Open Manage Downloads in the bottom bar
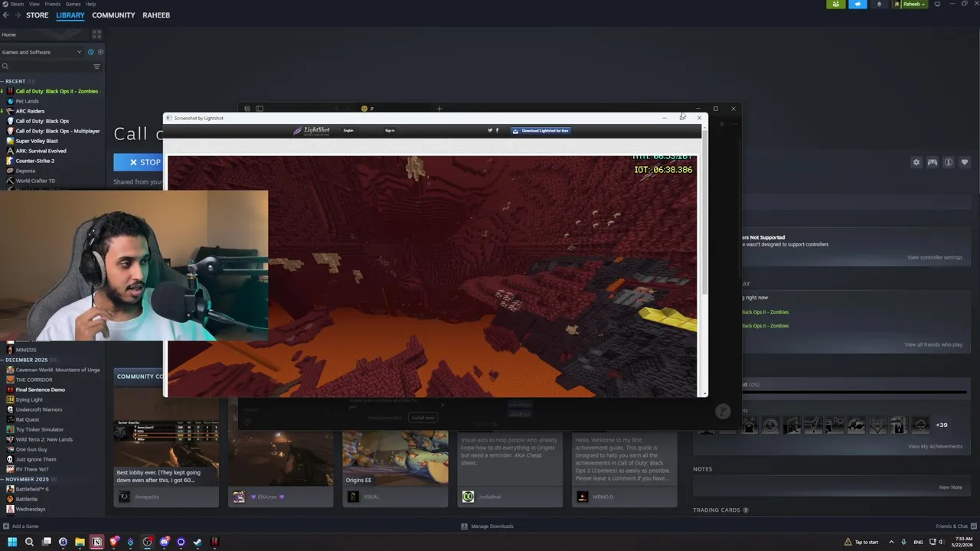This screenshot has width=980, height=551. (x=487, y=527)
